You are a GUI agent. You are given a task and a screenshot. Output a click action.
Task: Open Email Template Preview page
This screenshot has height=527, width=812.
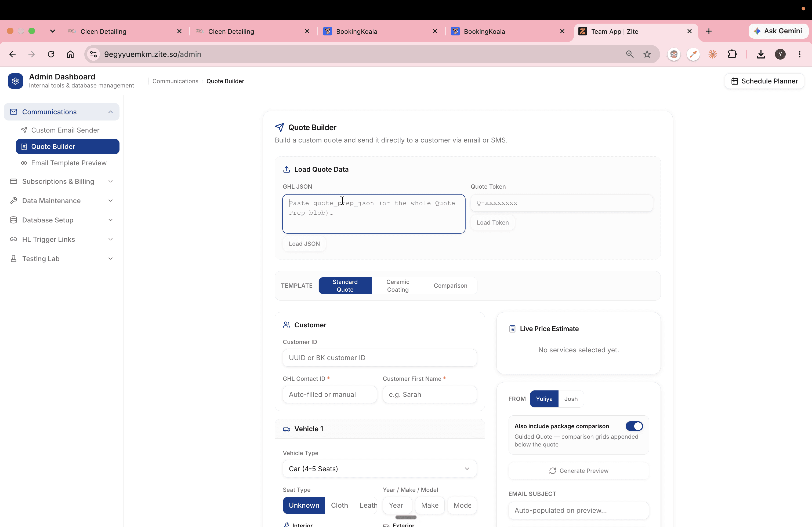(x=68, y=163)
